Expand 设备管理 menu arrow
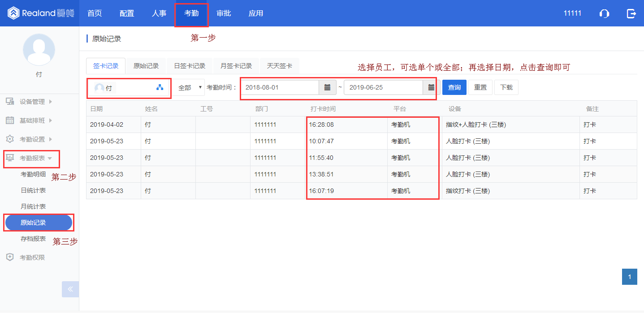 [x=50, y=102]
